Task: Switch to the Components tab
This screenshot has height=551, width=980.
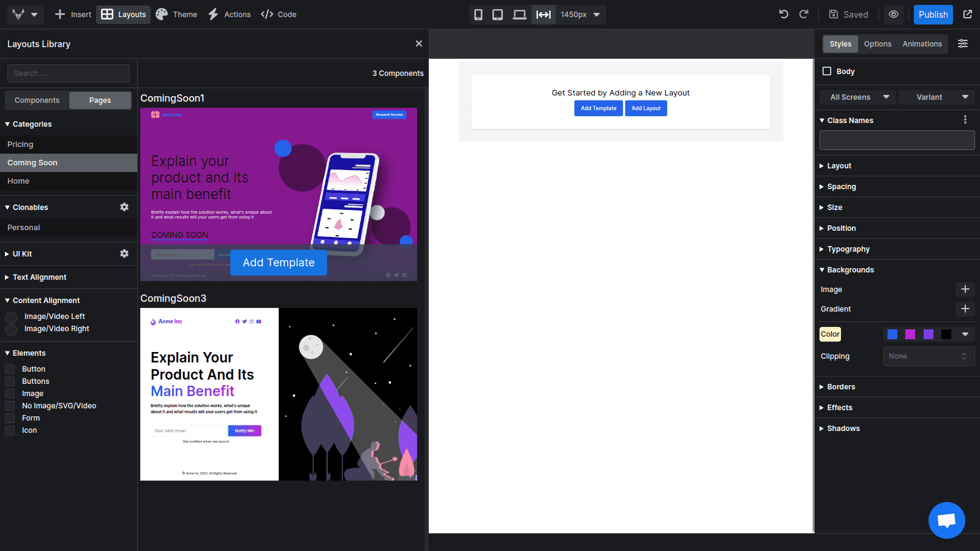Action: click(37, 100)
